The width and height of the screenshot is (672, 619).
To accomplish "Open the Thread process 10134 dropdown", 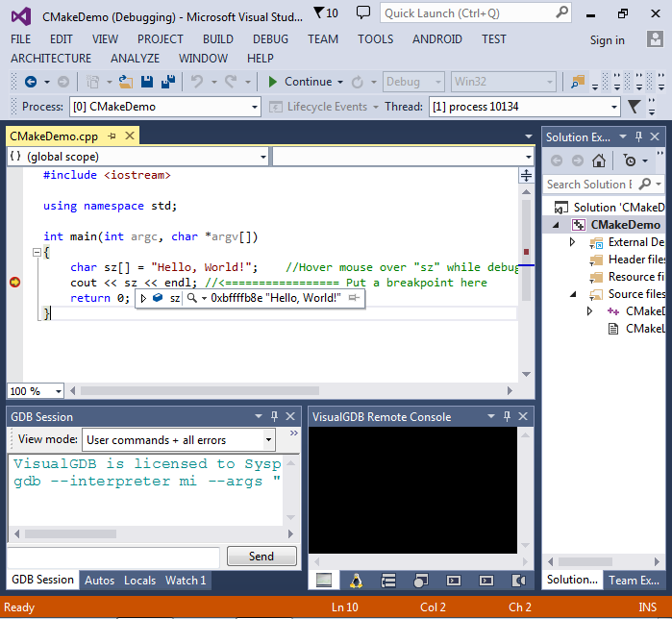I will coord(525,107).
